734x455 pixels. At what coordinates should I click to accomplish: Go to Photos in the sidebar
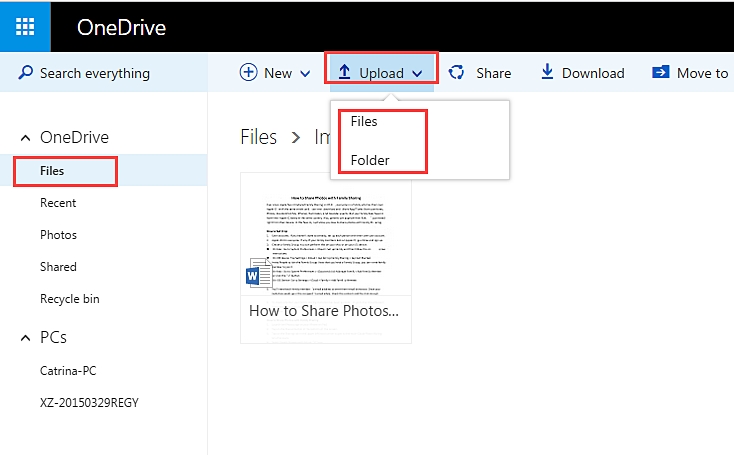58,235
